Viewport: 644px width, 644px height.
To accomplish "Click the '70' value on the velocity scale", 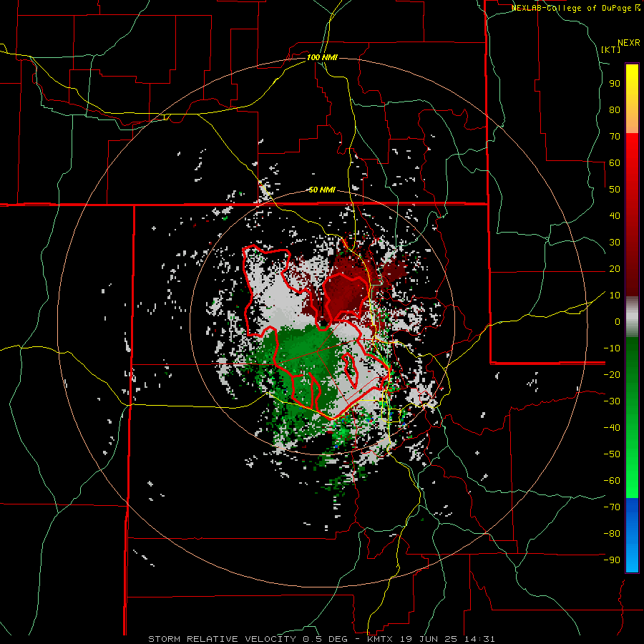I will tap(615, 137).
